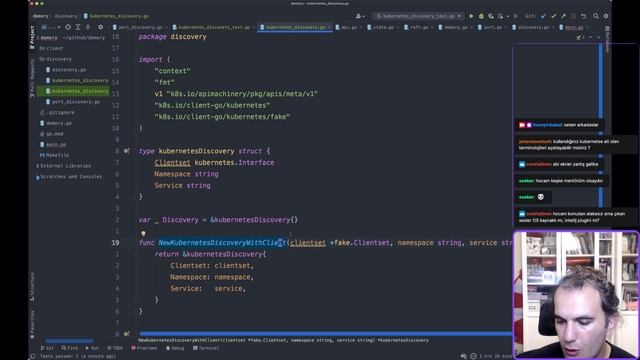
Task: Select .gitignore file in project tree
Action: 57,112
